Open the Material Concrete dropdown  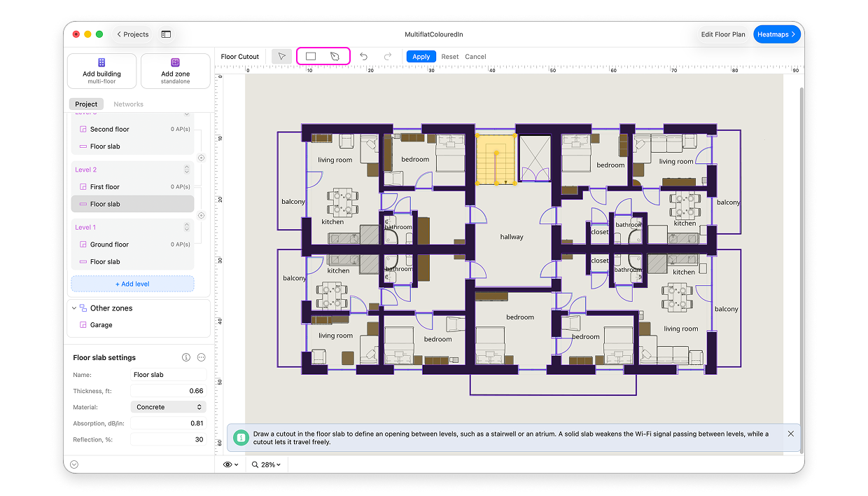click(168, 407)
